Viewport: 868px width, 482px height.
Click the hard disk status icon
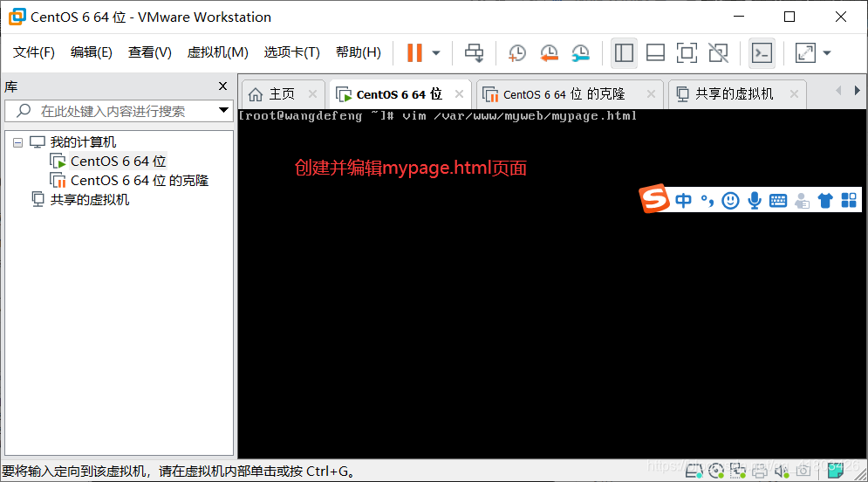click(694, 471)
